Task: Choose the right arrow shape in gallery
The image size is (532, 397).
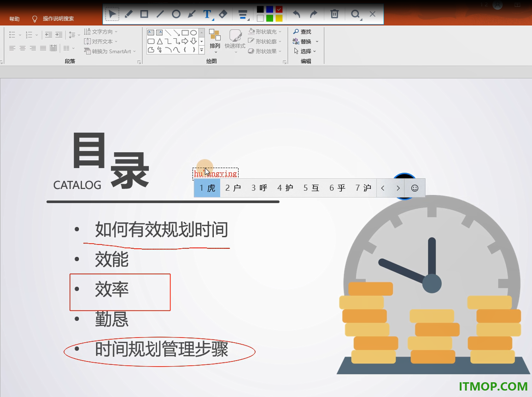Action: (x=185, y=41)
